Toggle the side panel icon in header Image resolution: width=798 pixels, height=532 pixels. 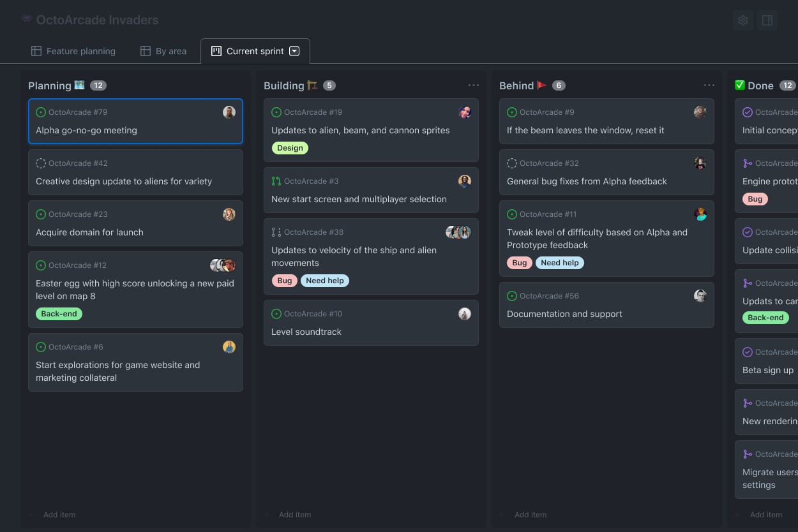pyautogui.click(x=767, y=20)
